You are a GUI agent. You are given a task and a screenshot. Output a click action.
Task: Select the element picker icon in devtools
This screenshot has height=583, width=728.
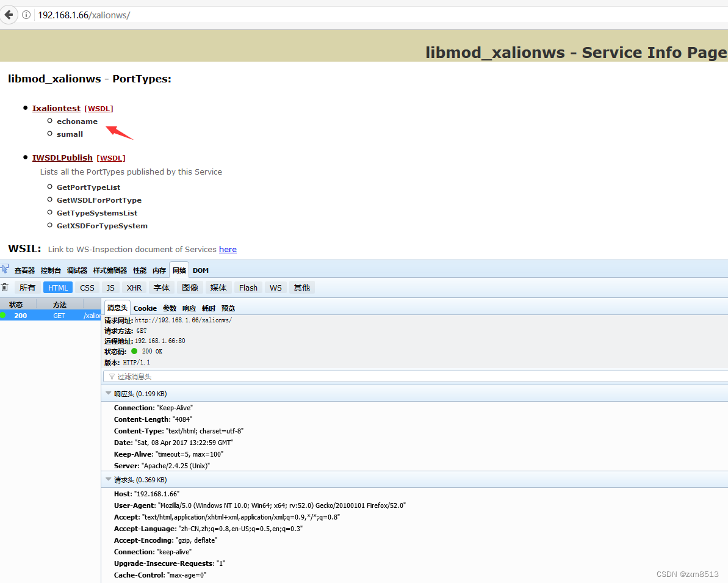pos(5,269)
